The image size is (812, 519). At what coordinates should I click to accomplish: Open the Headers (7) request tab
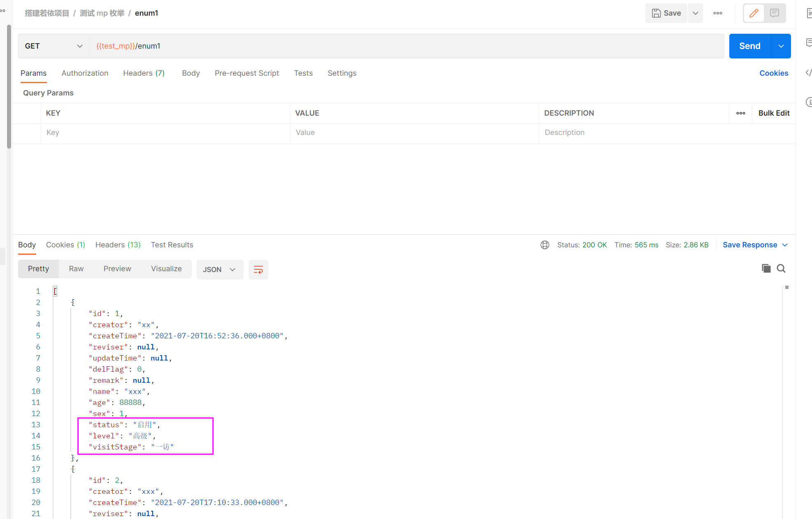pos(144,73)
